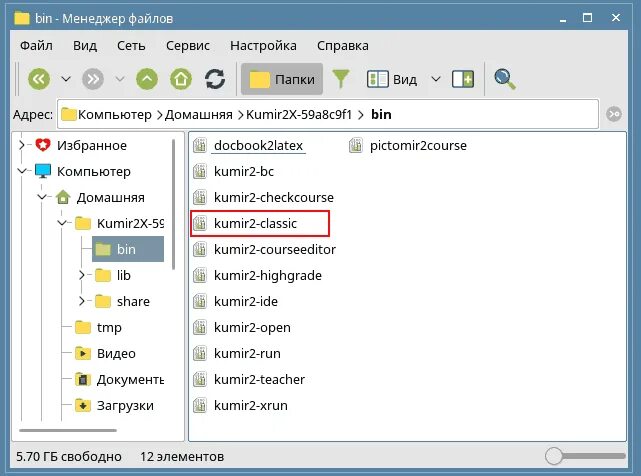Select the bin folder in tree
The image size is (641, 476).
tap(126, 249)
